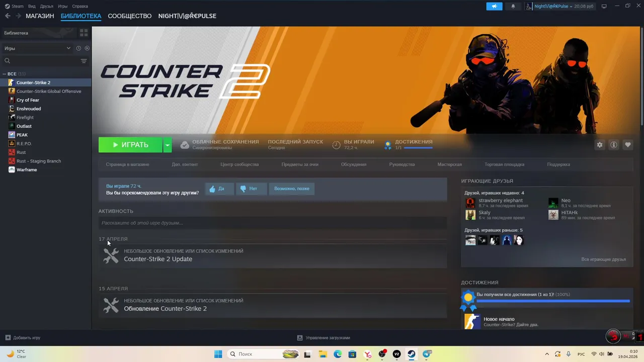Show hidden system tray icons chevron
The height and width of the screenshot is (362, 644).
tap(546, 354)
